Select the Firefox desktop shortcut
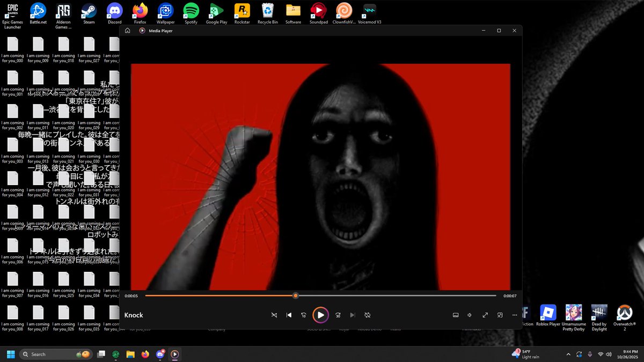644x362 pixels. pyautogui.click(x=140, y=14)
